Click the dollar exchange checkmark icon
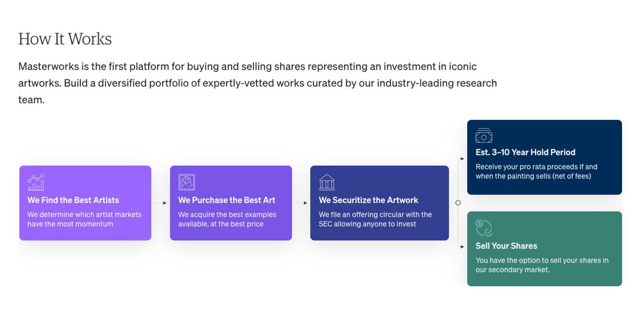This screenshot has height=324, width=644. 484,228
